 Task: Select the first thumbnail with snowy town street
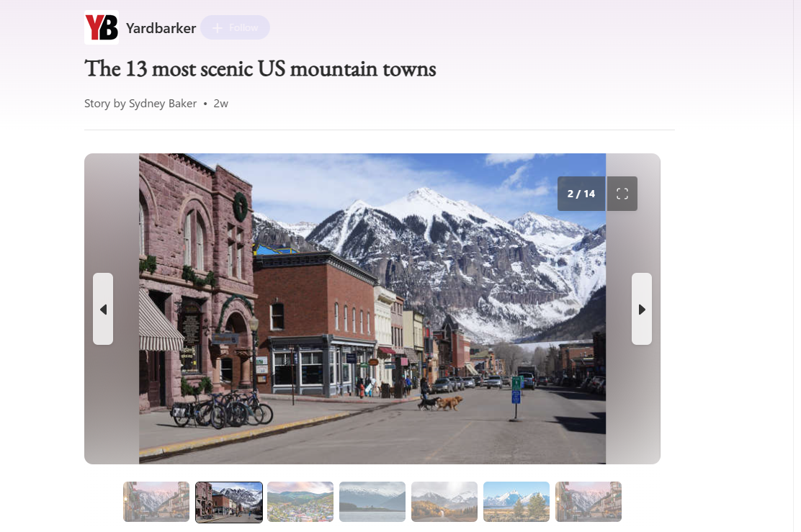156,502
